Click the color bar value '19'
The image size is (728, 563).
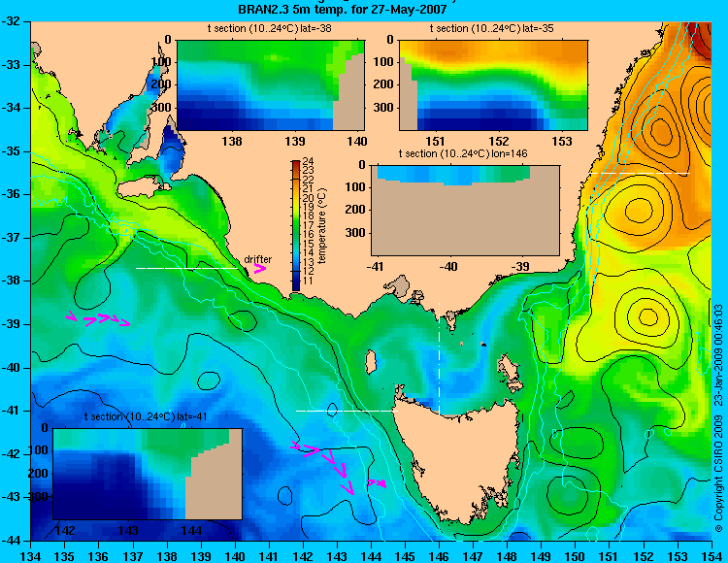click(x=308, y=208)
